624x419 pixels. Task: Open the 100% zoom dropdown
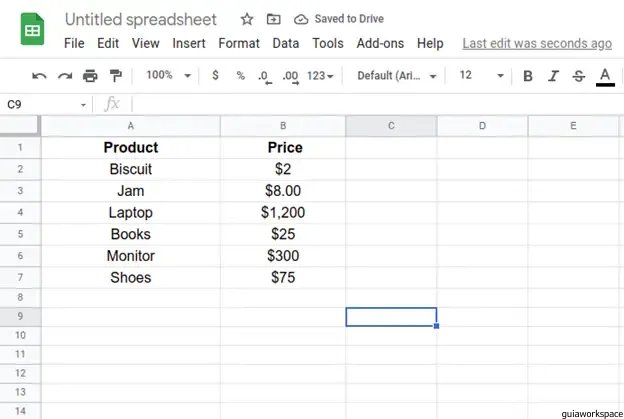[x=168, y=75]
